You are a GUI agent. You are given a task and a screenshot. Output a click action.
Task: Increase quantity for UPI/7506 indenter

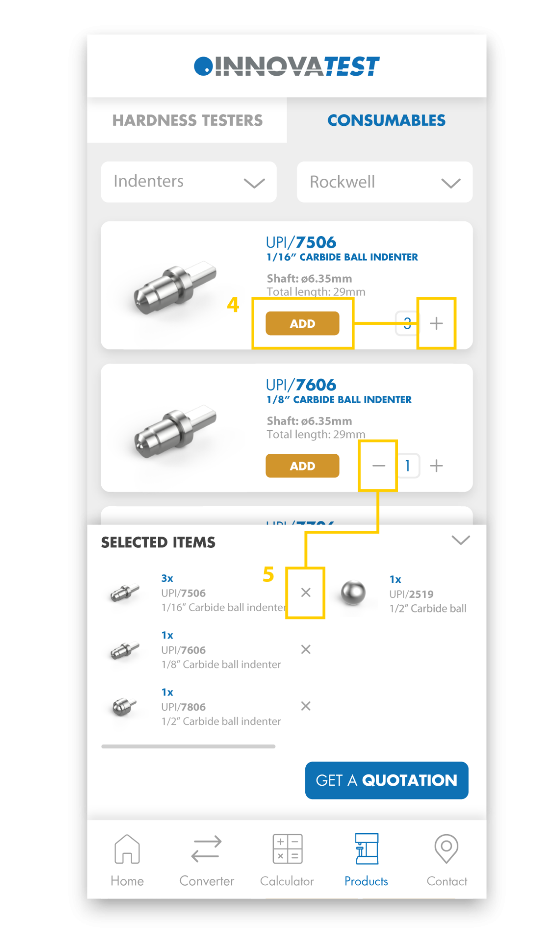[437, 323]
